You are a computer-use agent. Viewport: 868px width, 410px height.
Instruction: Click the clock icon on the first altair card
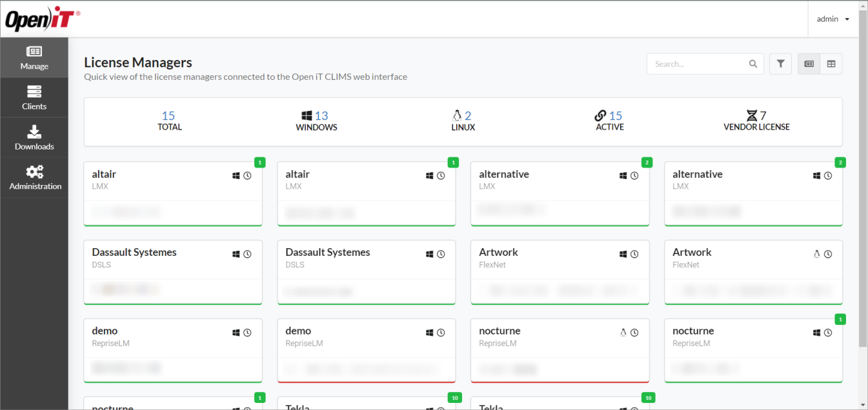[247, 175]
